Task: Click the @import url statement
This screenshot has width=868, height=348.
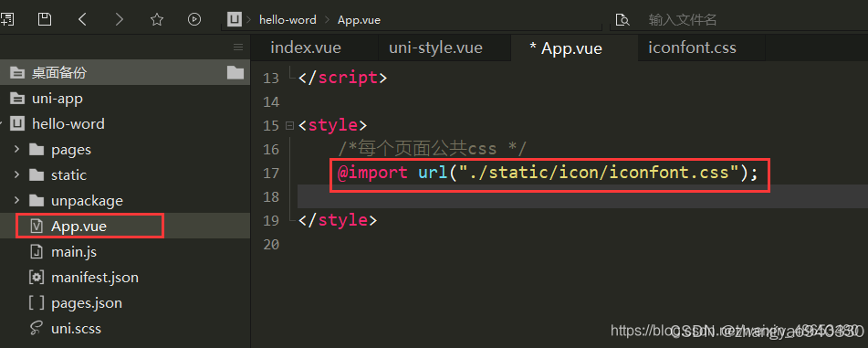Action: tap(548, 173)
